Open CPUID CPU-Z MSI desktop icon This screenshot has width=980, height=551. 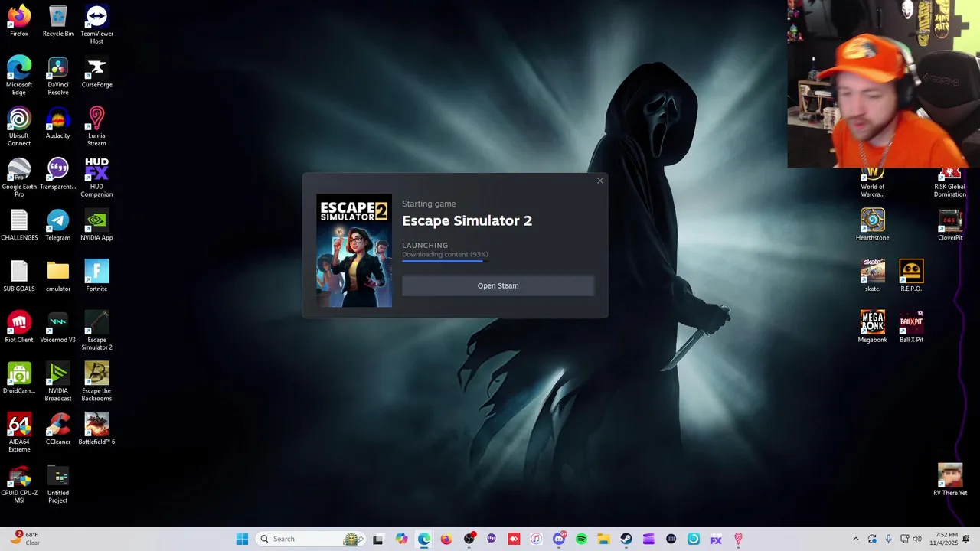click(x=19, y=484)
